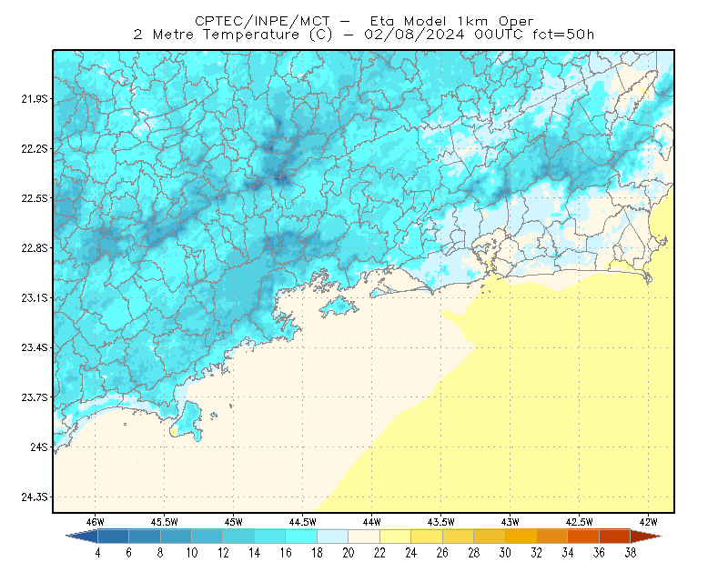
Task: Click the '43W' longitude label
Action: pos(511,522)
